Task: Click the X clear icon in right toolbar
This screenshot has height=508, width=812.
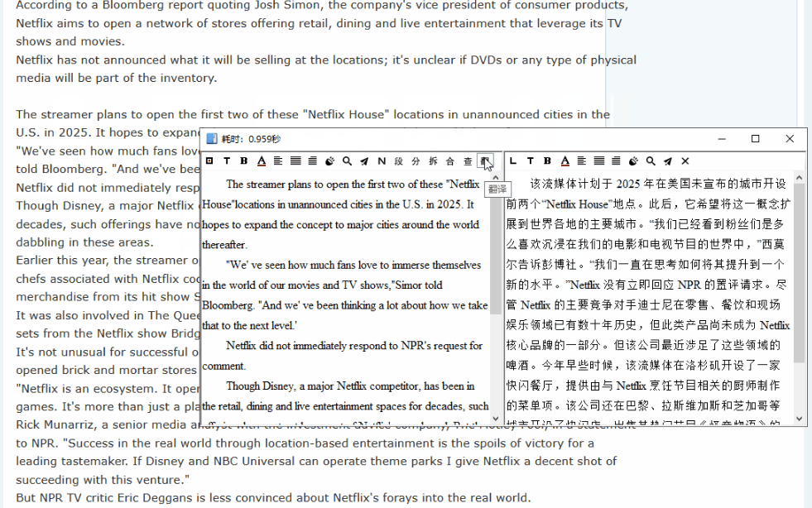Action: click(x=685, y=161)
